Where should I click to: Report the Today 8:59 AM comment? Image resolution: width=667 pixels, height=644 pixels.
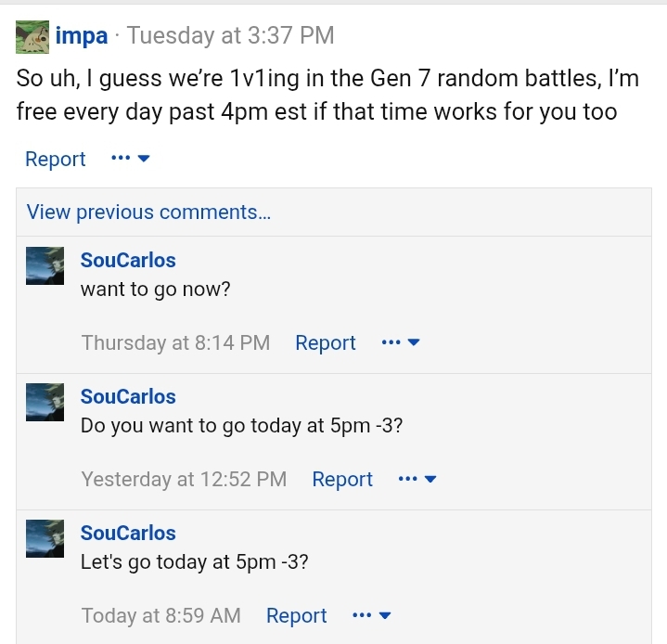[x=297, y=615]
